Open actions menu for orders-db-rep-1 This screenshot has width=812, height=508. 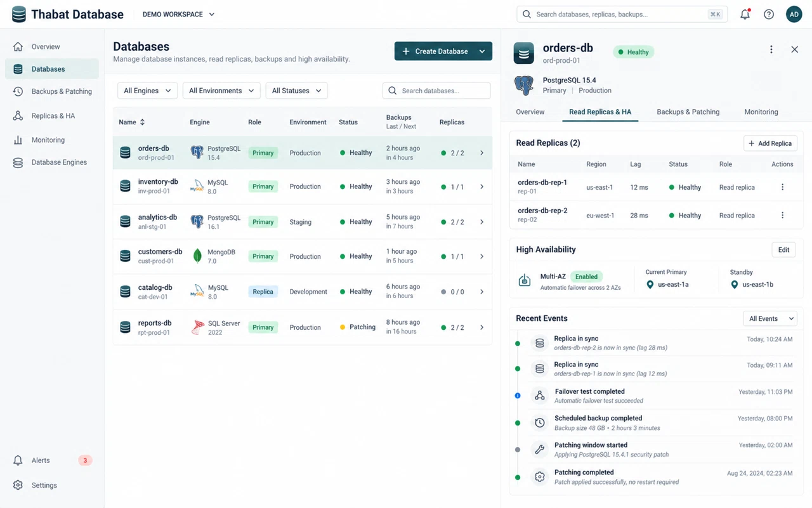click(x=782, y=187)
